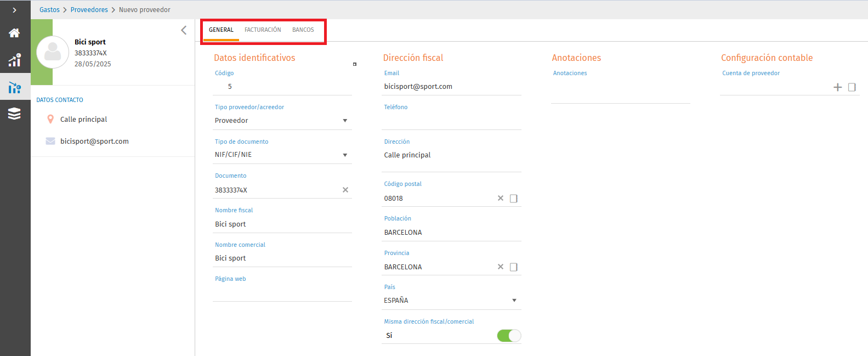The width and height of the screenshot is (868, 356).
Task: Collapse the supplier summary panel arrow
Action: [184, 30]
